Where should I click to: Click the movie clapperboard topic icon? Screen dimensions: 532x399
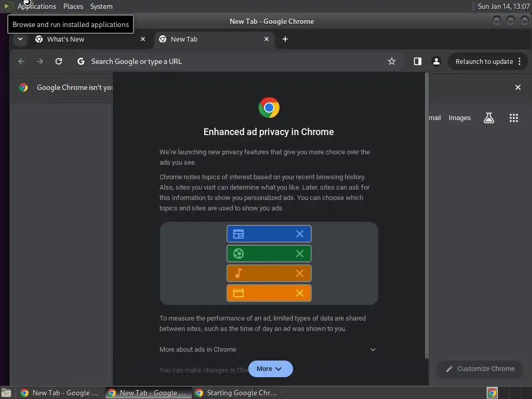pos(238,293)
